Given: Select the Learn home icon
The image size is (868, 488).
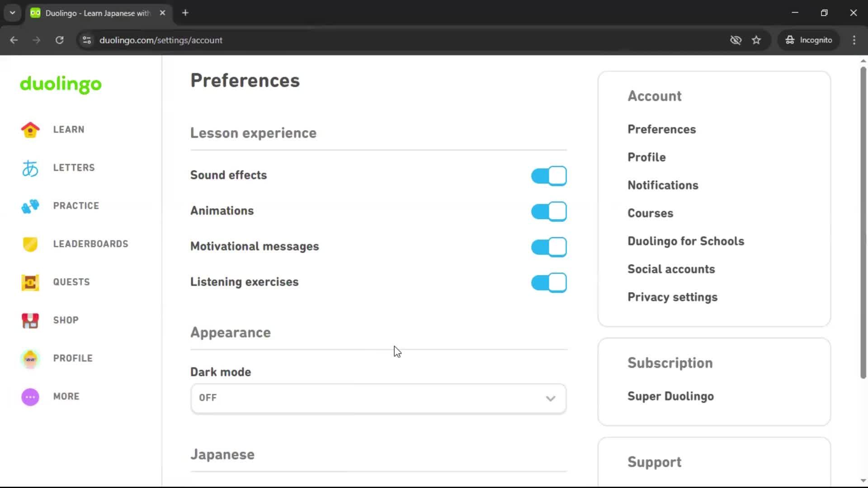Looking at the screenshot, I should coord(30,130).
